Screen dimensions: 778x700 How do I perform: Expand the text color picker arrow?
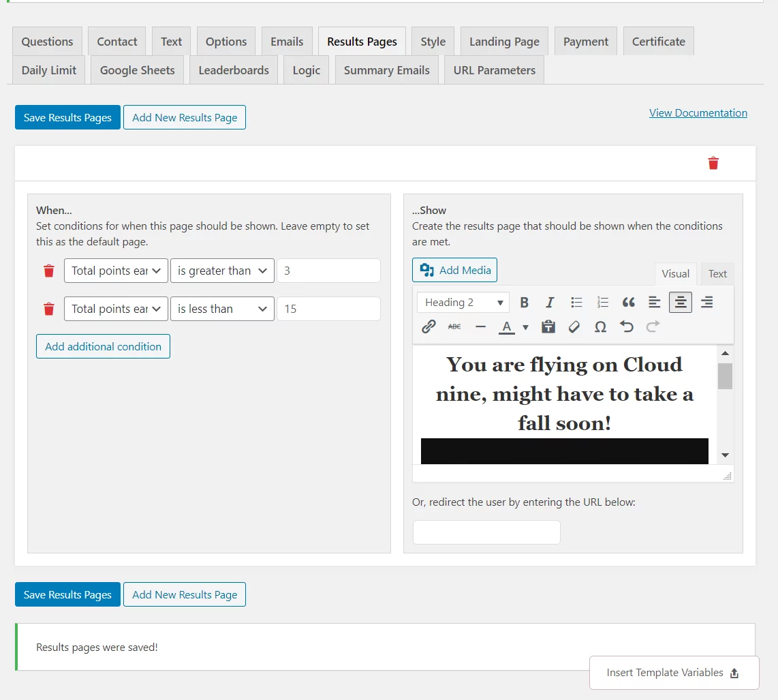pos(525,328)
